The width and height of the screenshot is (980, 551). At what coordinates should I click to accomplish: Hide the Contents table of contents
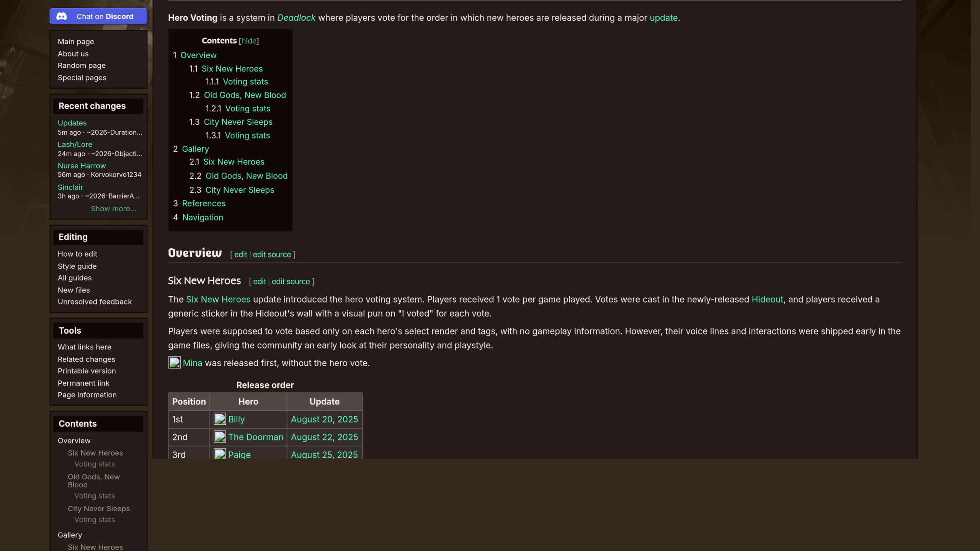point(249,41)
